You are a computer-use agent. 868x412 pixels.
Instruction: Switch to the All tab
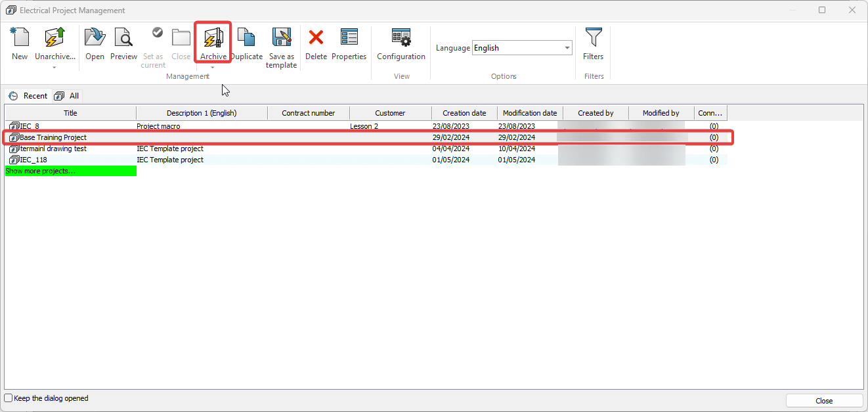coord(66,95)
